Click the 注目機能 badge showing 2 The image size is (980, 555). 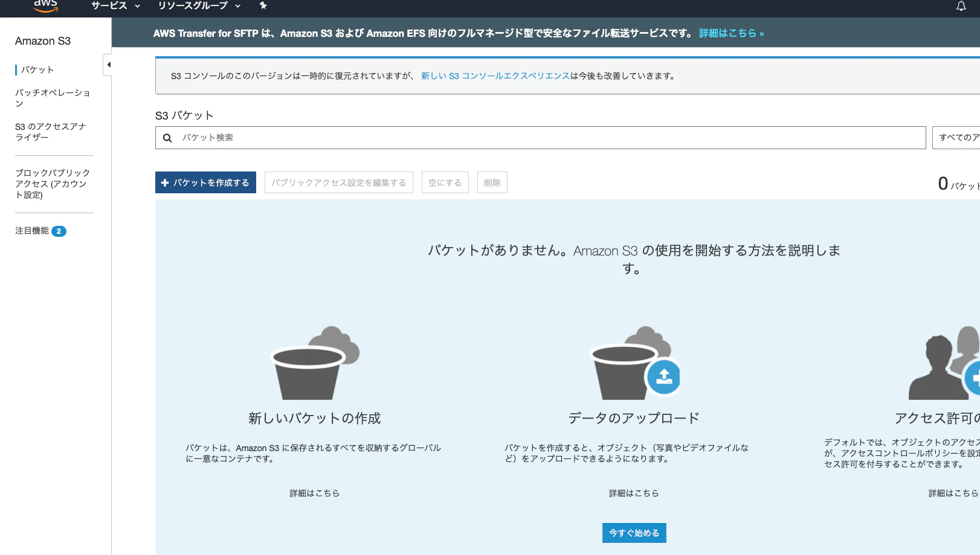pos(59,231)
